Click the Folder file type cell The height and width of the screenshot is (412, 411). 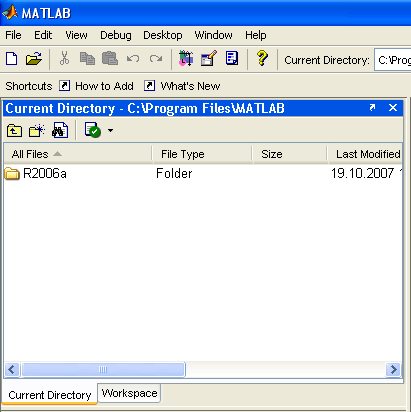(x=174, y=173)
